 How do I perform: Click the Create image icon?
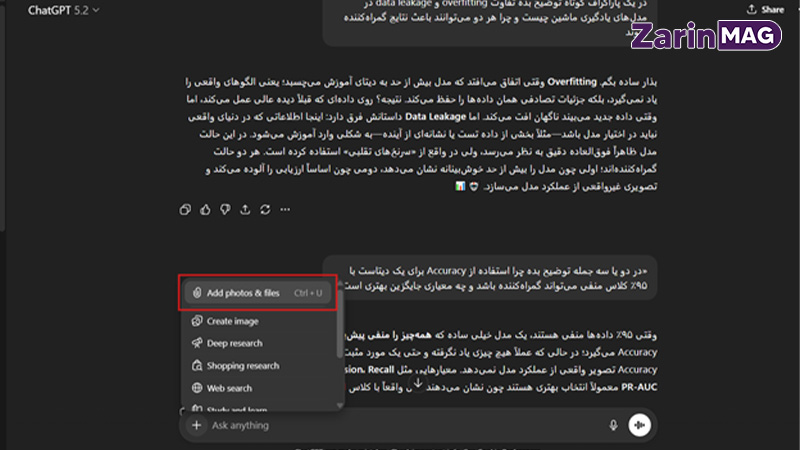point(197,321)
